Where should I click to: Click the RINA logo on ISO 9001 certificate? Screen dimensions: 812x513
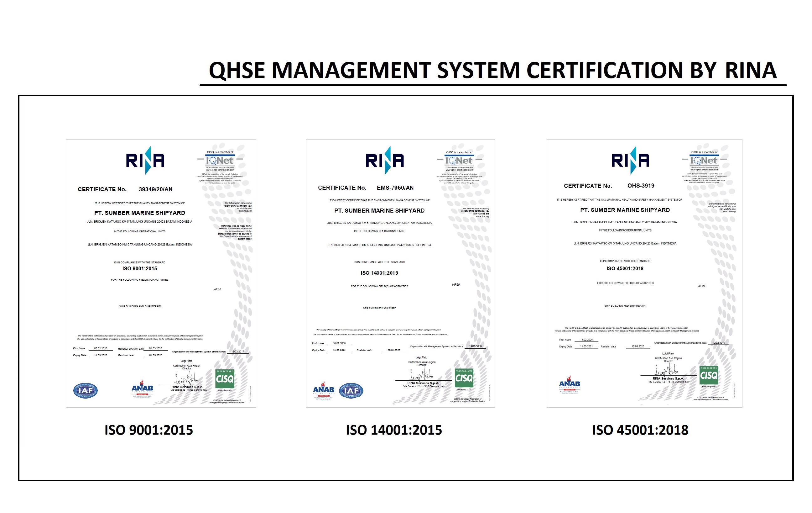(x=145, y=160)
